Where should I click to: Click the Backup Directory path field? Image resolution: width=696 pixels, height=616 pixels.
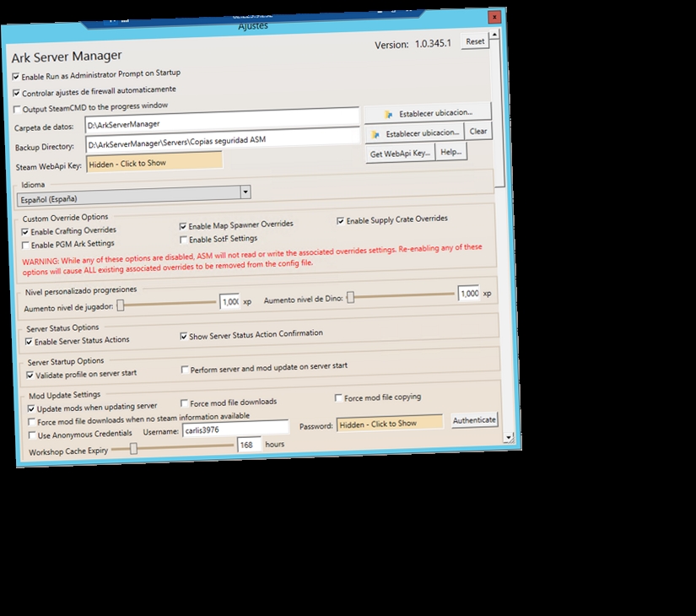[x=223, y=140]
